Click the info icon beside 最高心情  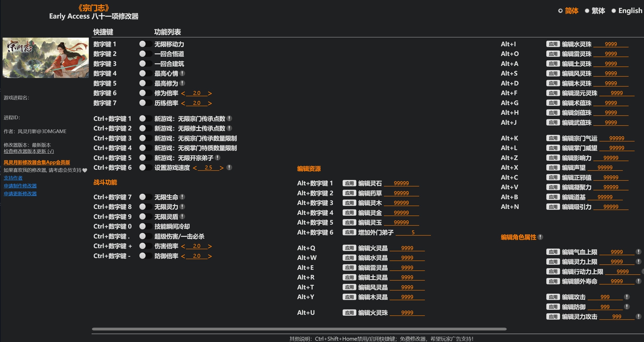coord(183,73)
